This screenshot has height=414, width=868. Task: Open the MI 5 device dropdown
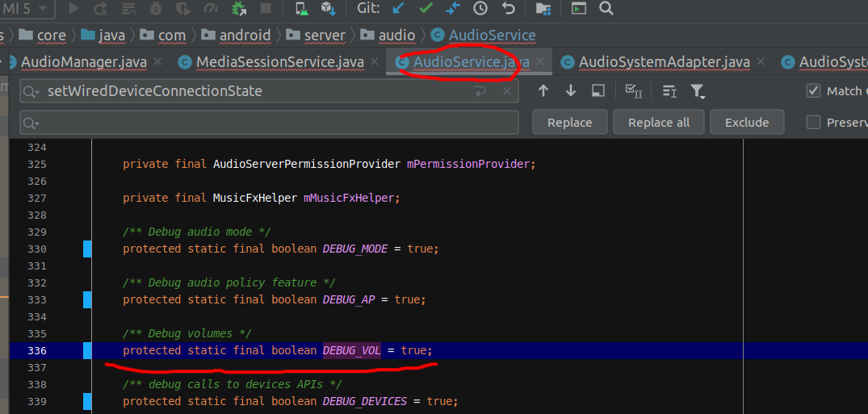pyautogui.click(x=27, y=8)
